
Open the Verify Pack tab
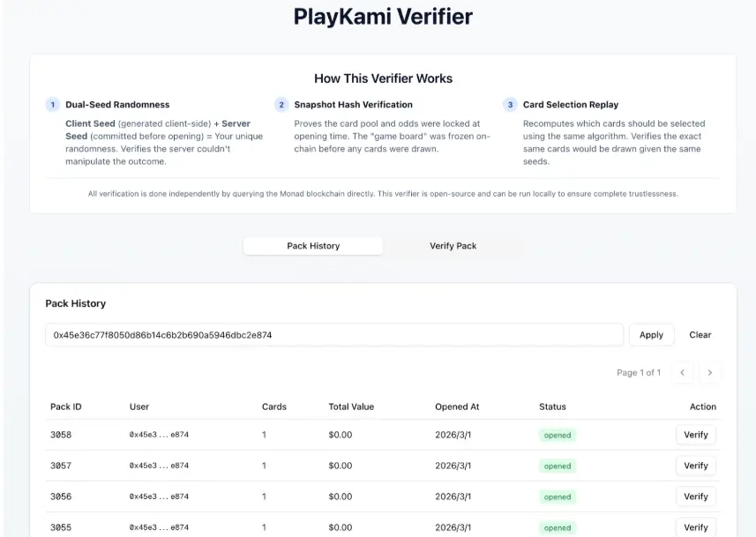453,246
